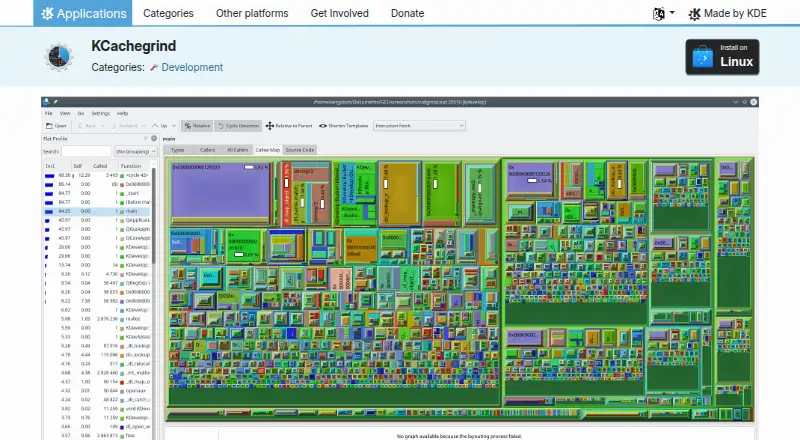Open the language selector dropdown

[663, 14]
